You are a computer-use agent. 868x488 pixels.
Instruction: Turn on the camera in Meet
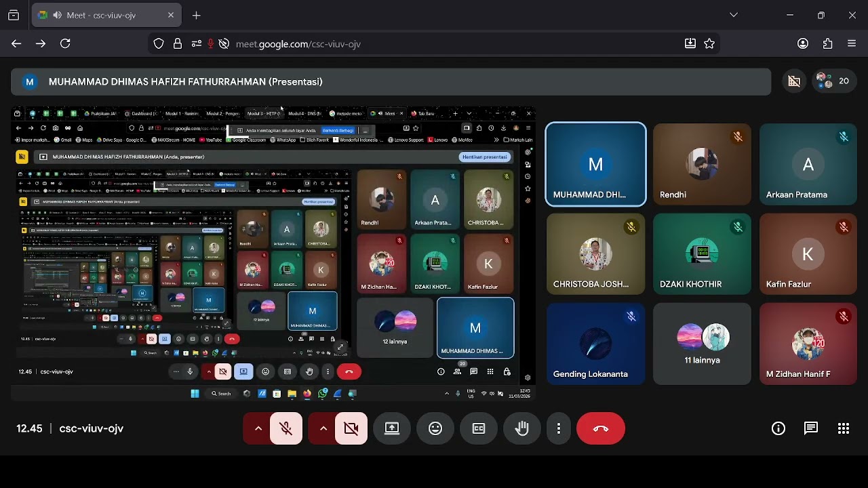351,428
